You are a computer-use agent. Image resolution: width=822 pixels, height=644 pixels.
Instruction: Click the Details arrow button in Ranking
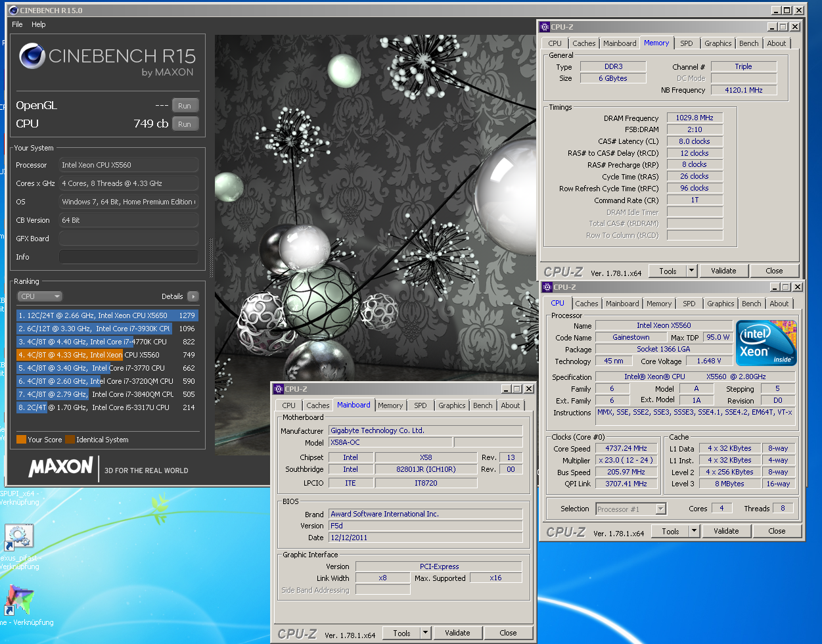coord(193,296)
